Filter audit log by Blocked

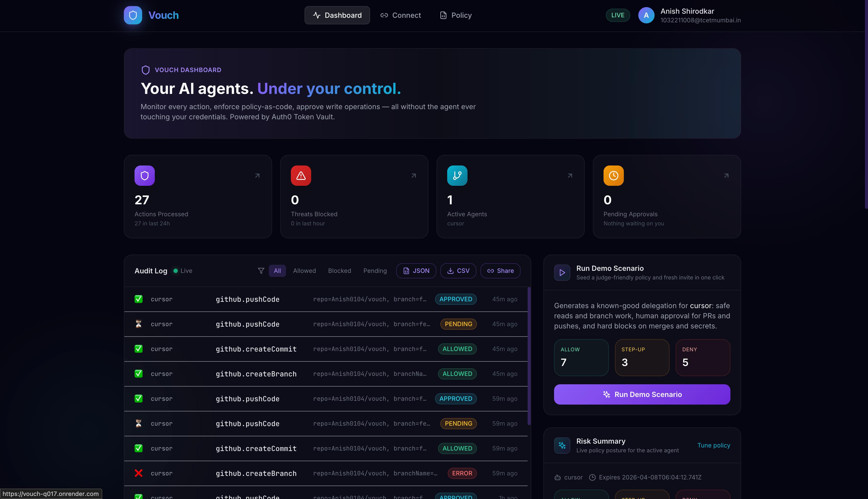point(339,271)
